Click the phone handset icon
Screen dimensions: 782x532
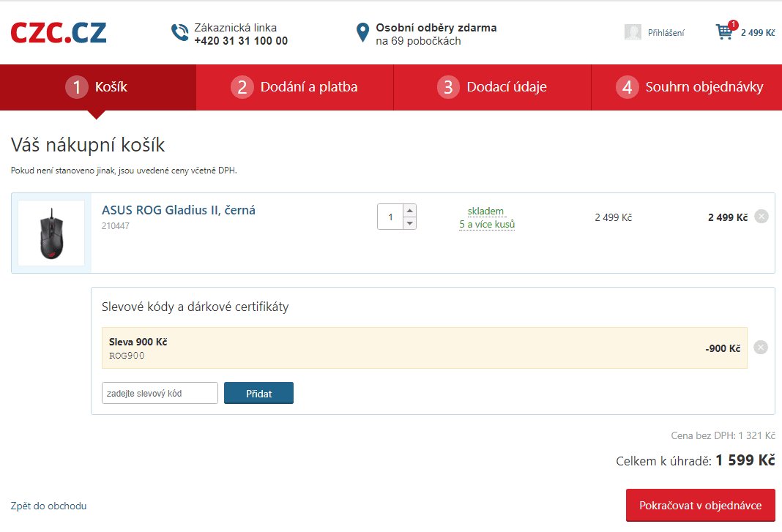pos(179,33)
